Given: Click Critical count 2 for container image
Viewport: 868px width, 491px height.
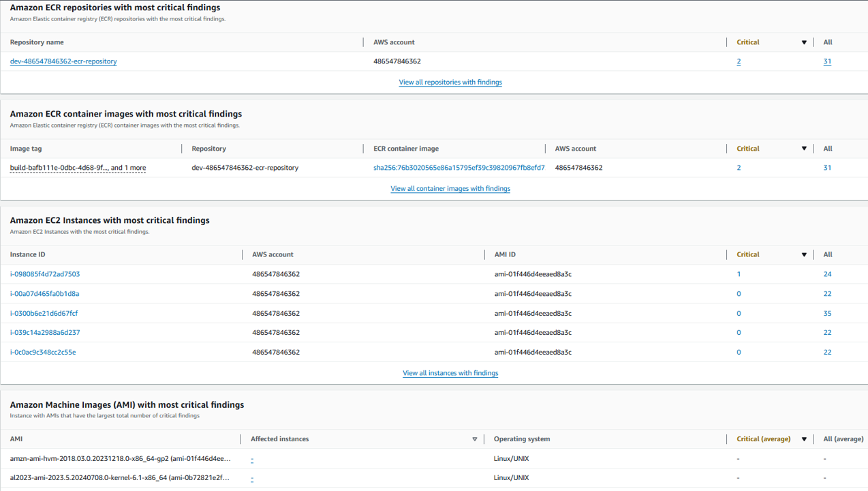Looking at the screenshot, I should coord(739,168).
